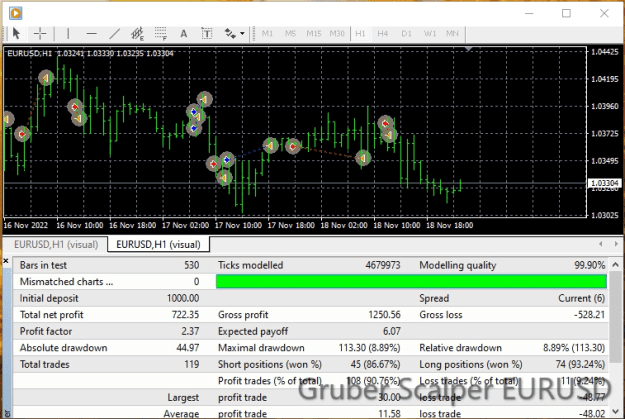625x419 pixels.
Task: Open the arrows tool dropdown arrow
Action: tap(242, 33)
